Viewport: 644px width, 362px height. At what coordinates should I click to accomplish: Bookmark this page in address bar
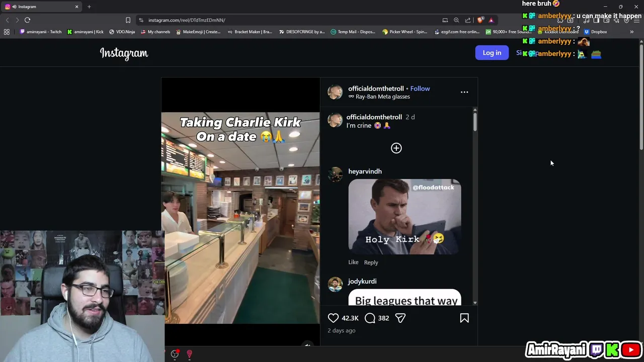128,20
